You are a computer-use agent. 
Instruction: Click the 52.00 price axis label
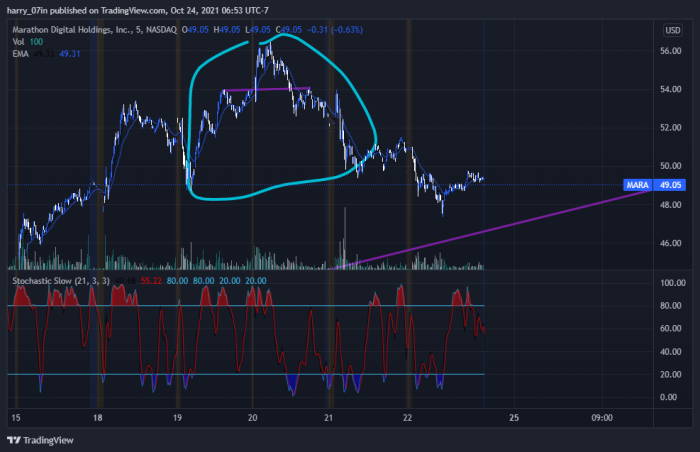coord(671,128)
